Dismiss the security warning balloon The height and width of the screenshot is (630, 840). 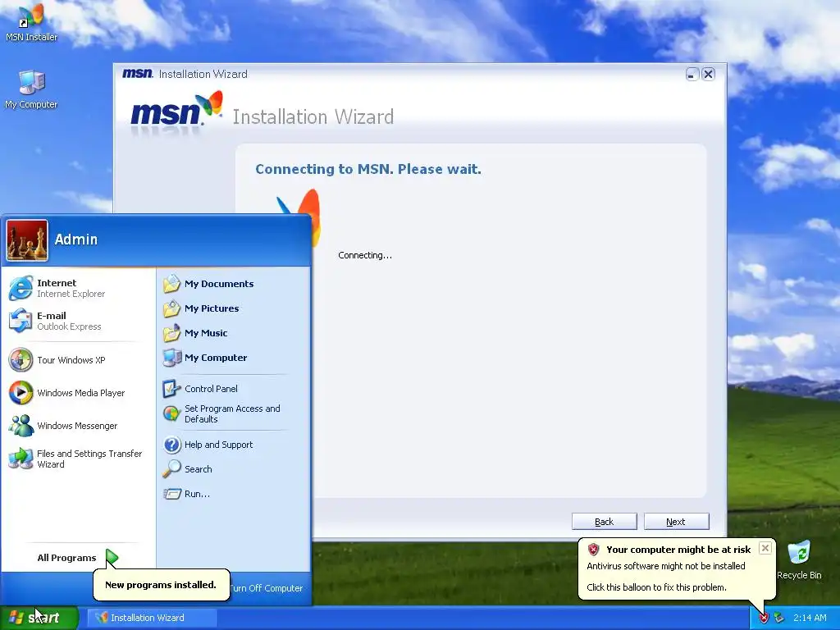tap(765, 548)
